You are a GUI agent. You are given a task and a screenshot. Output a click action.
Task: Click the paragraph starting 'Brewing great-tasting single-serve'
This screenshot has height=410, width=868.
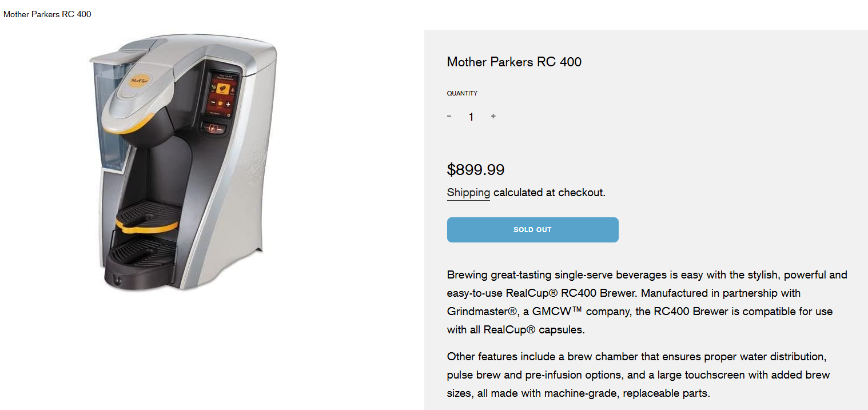pos(646,302)
